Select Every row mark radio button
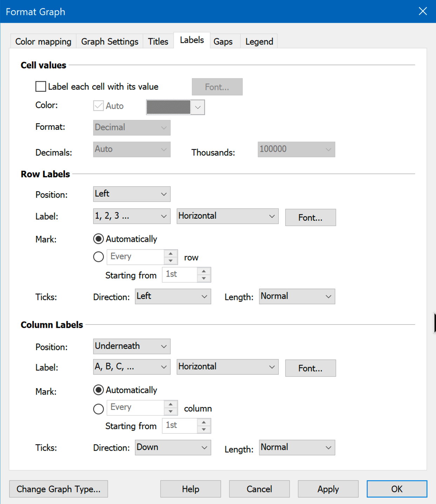 [x=98, y=257]
